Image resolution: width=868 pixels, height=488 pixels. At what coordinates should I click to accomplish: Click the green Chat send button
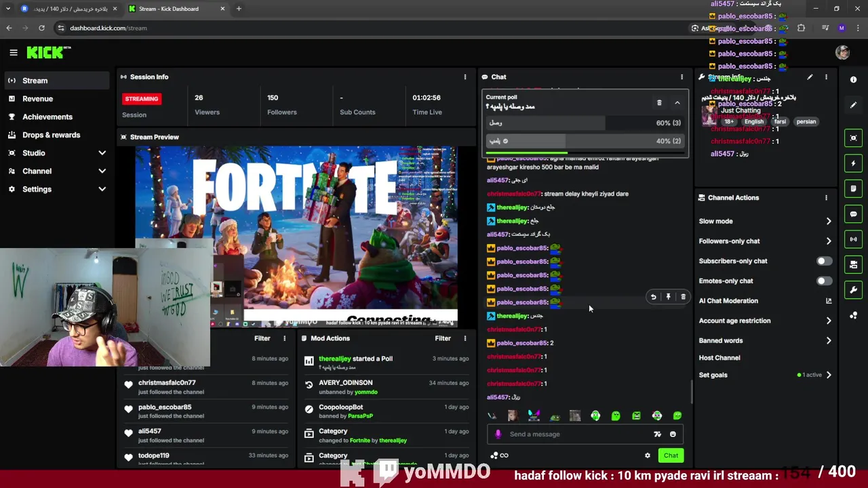(671, 455)
